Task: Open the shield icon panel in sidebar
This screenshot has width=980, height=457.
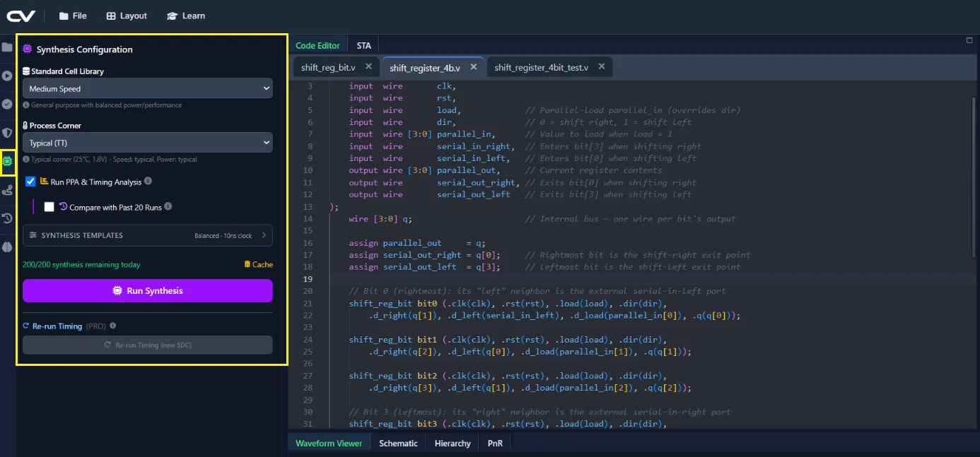Action: pos(7,133)
